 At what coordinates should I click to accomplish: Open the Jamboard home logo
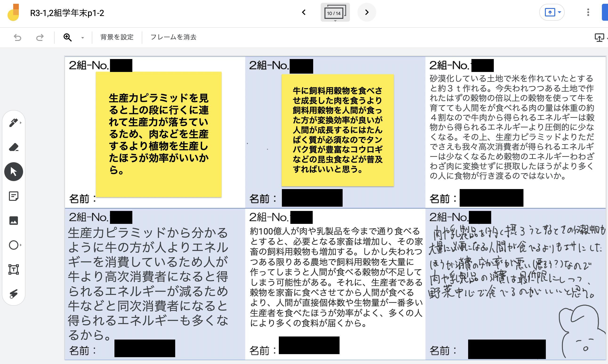(13, 12)
